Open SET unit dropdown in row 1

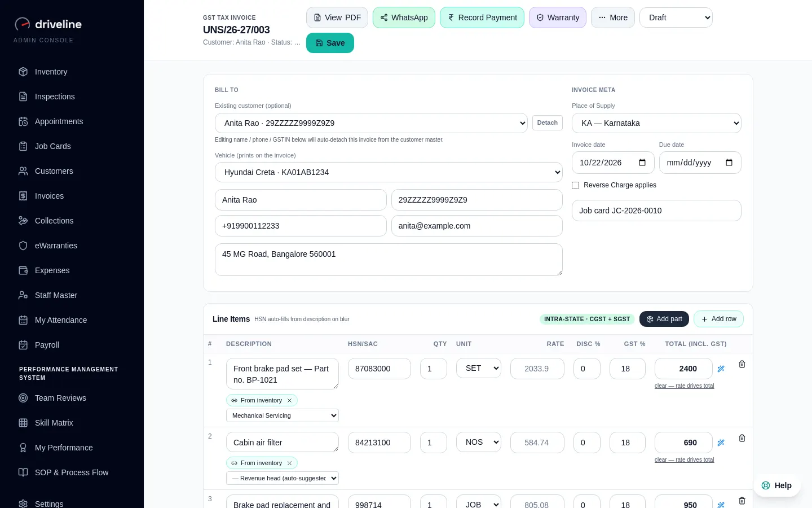[x=479, y=369]
